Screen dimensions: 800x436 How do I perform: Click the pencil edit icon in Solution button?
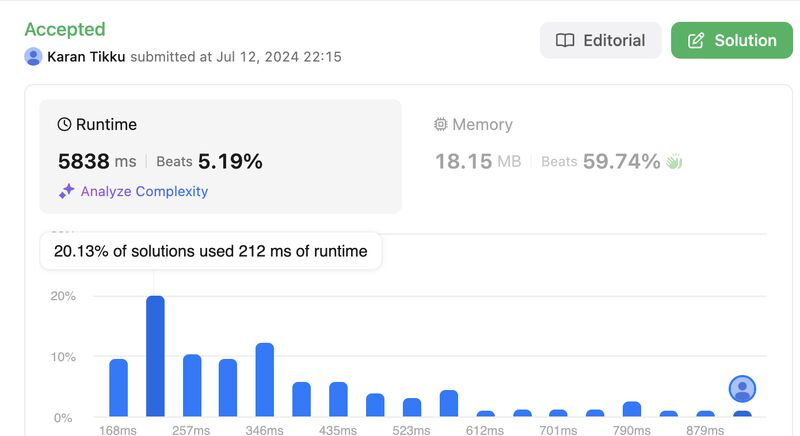click(x=696, y=40)
